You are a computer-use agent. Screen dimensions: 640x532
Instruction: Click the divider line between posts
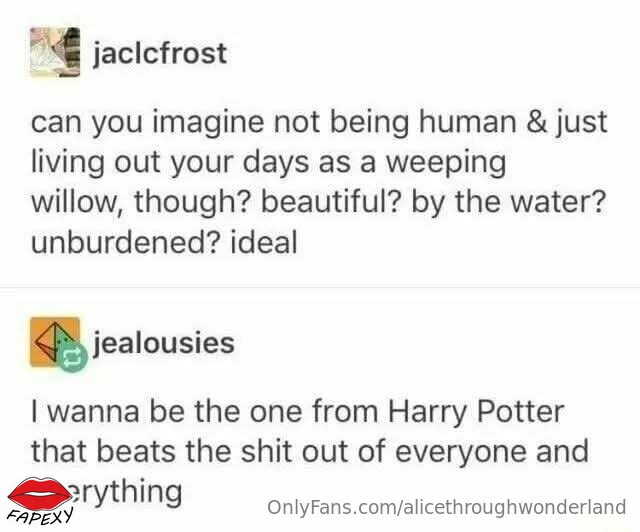(320, 288)
